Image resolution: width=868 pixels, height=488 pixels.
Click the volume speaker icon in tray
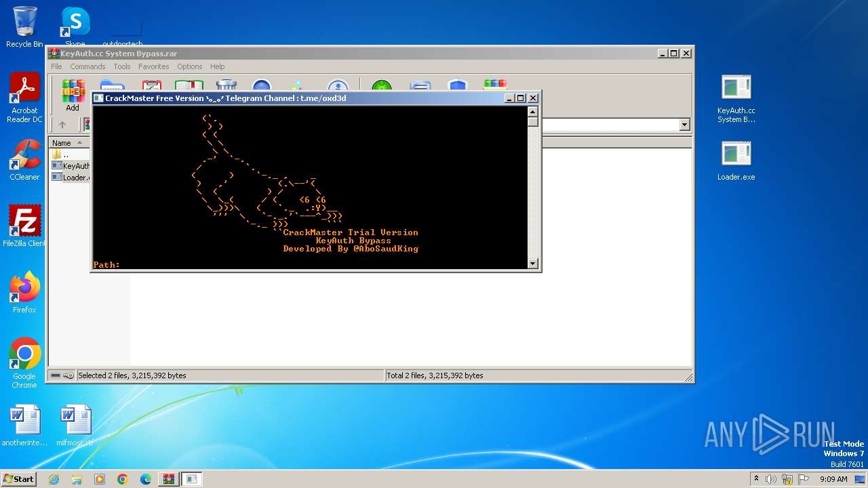click(x=771, y=479)
